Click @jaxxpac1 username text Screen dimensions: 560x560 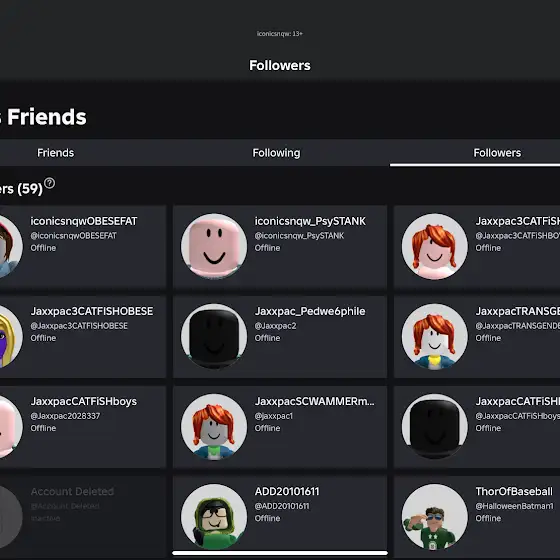273,416
